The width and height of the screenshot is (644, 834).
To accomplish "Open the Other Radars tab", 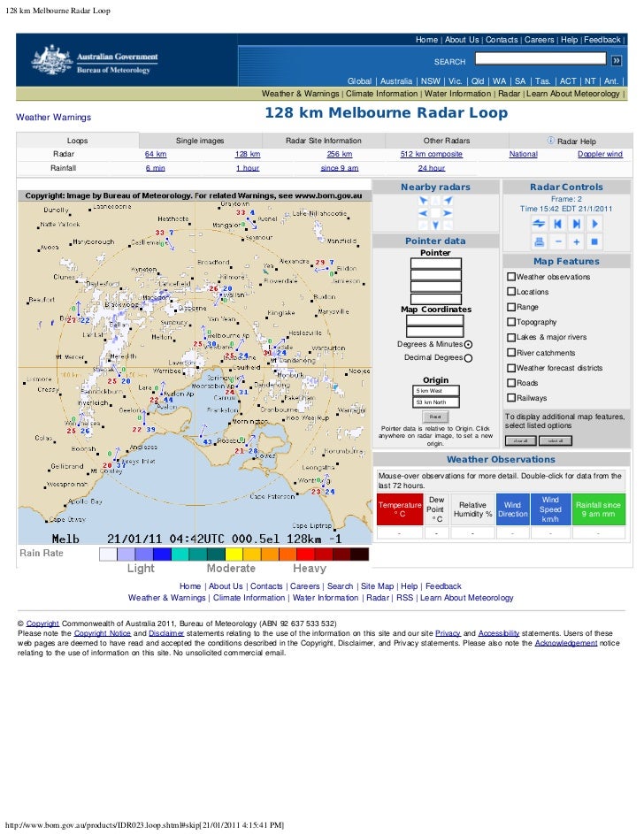I will point(447,141).
